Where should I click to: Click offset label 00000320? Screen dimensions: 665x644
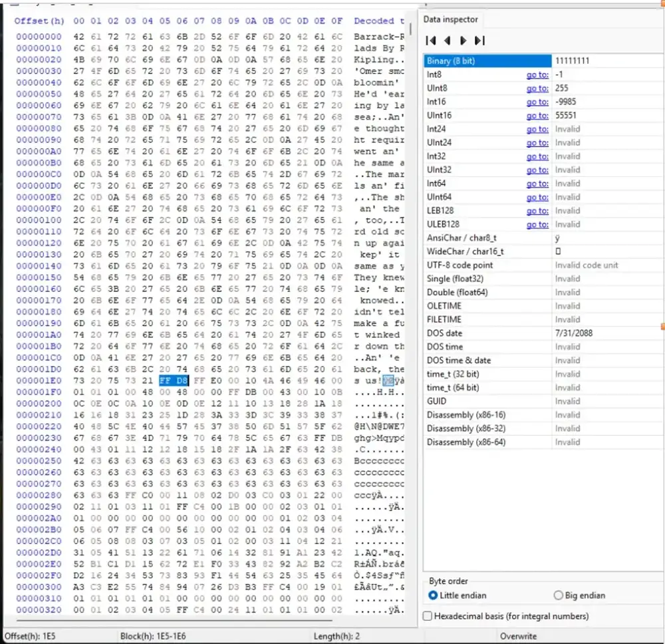39,610
